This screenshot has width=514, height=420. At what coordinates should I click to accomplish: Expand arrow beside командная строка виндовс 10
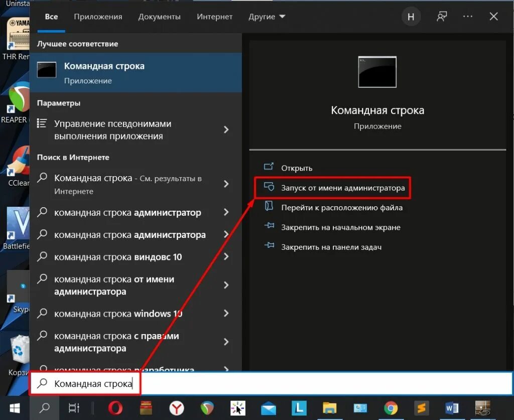pyautogui.click(x=226, y=256)
